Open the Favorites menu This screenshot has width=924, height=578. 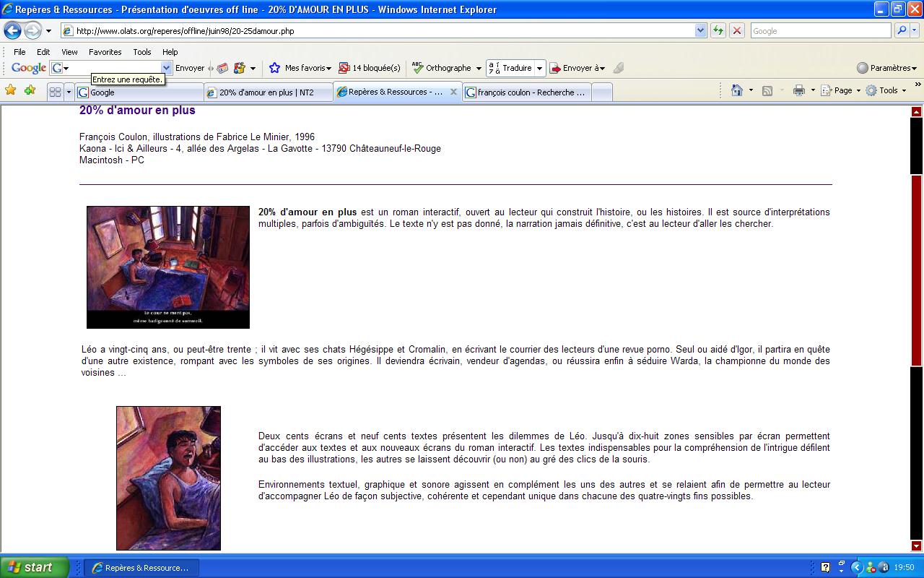105,52
